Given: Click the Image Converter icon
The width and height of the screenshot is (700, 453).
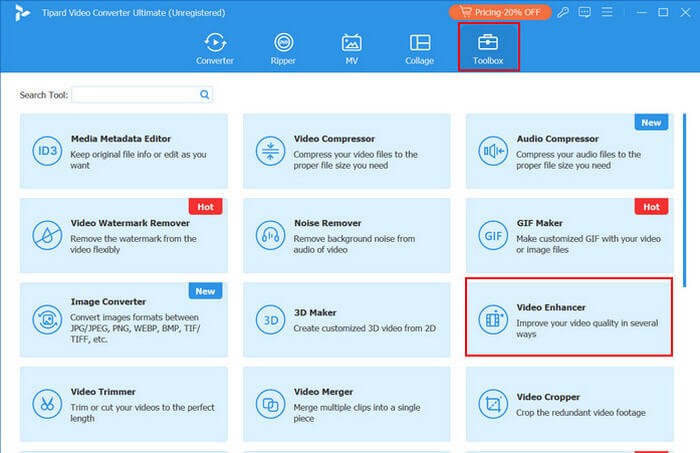Looking at the screenshot, I should tap(47, 320).
